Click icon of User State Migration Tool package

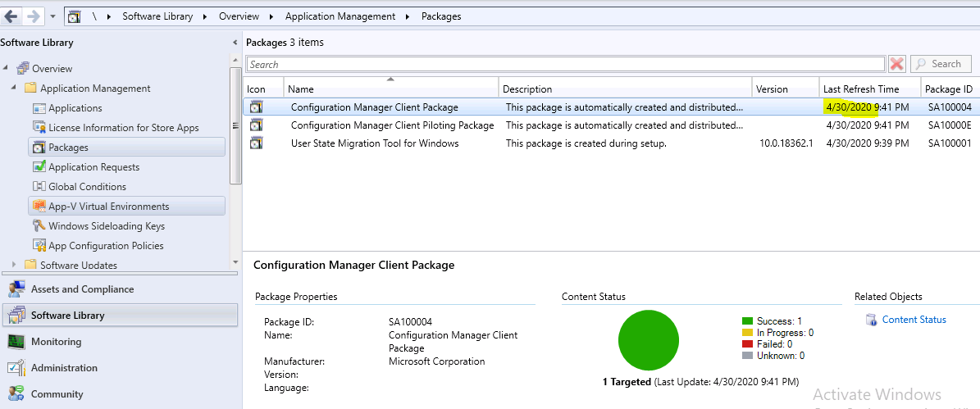pyautogui.click(x=256, y=143)
